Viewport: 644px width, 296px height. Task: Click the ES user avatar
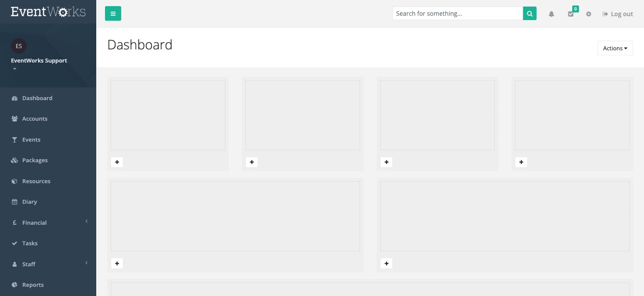tap(19, 46)
